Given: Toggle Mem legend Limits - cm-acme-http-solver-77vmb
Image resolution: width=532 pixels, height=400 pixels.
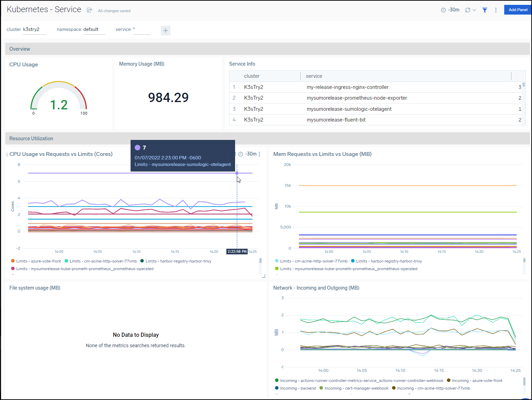Looking at the screenshot, I should (x=311, y=261).
